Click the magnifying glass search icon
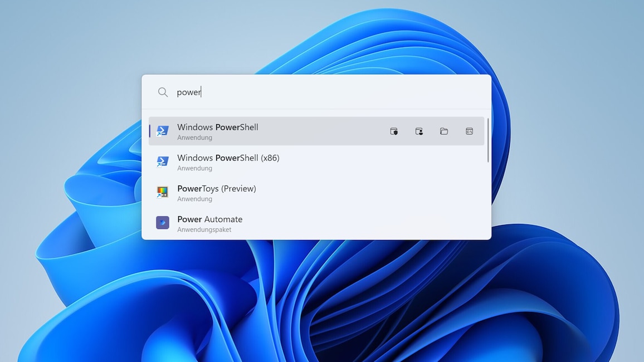The image size is (644, 362). (x=163, y=92)
